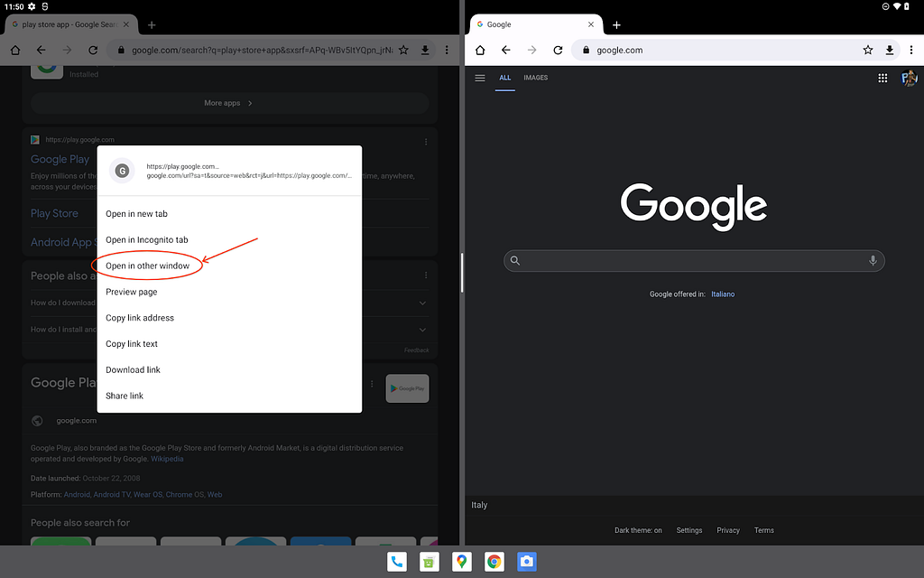
Task: Click home icon in left window
Action: tap(15, 51)
